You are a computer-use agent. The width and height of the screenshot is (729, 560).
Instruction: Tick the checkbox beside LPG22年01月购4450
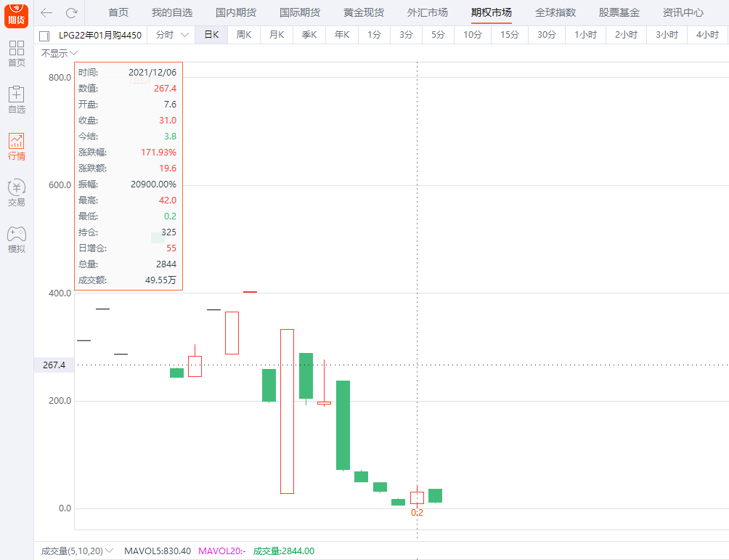44,36
